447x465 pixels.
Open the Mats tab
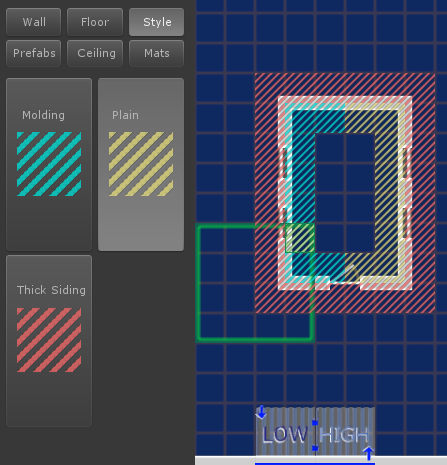[x=157, y=53]
